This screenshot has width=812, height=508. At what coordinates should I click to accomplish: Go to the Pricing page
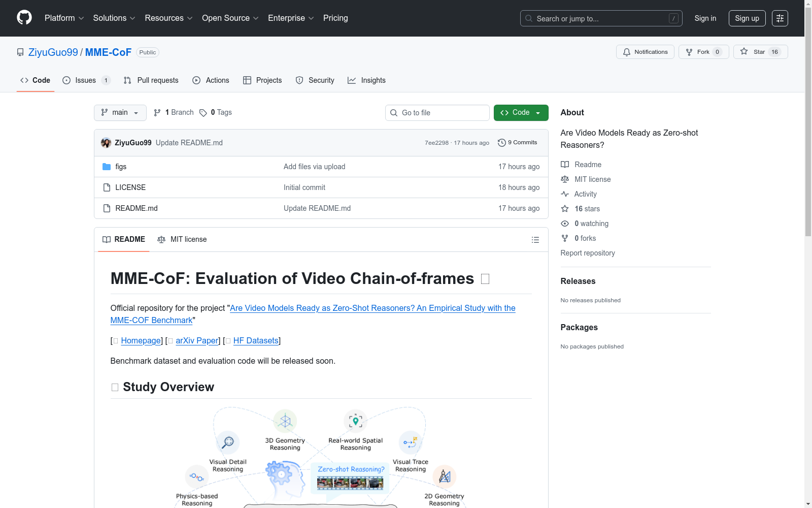[x=335, y=18]
